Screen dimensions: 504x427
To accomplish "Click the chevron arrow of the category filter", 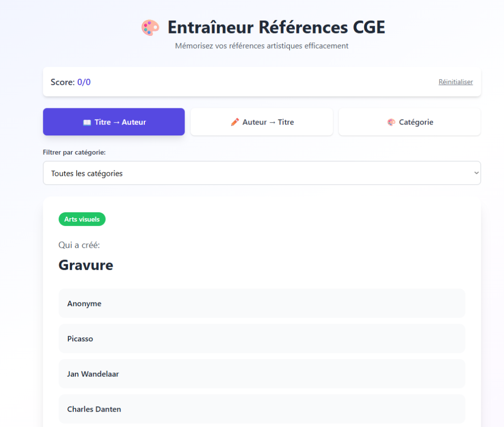I will pos(476,173).
